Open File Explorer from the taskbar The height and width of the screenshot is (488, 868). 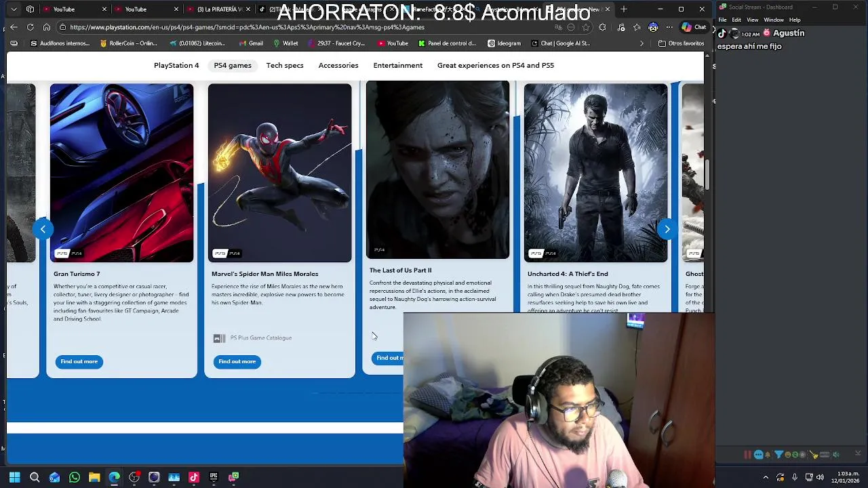[94, 477]
